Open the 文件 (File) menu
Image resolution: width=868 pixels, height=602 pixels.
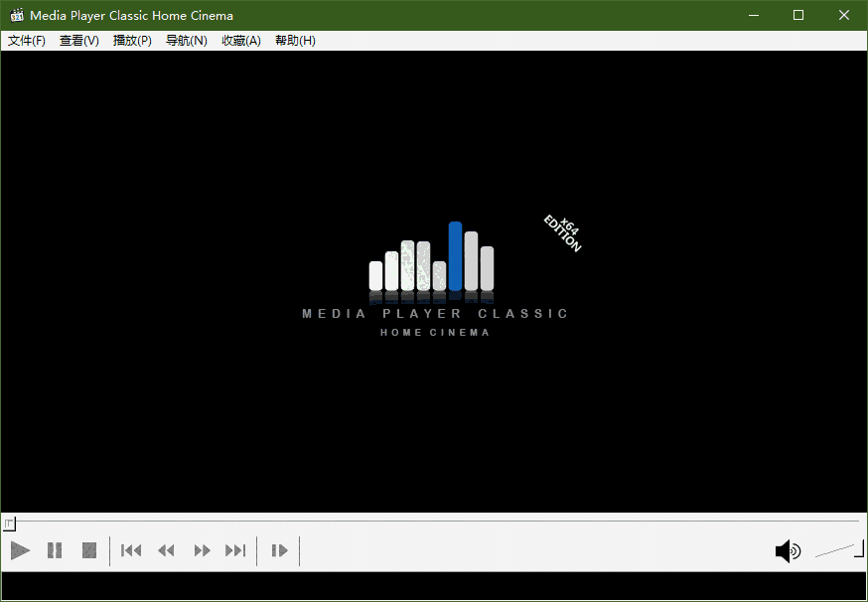(27, 40)
